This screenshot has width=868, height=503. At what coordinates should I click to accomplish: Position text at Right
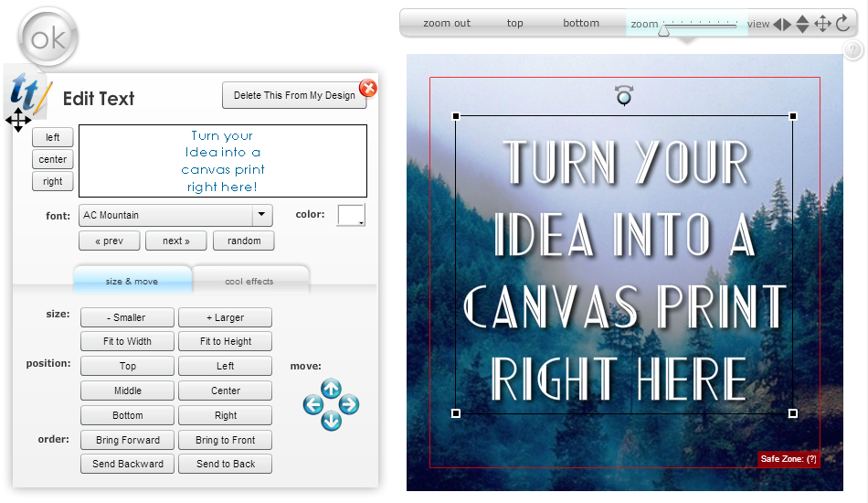point(226,415)
